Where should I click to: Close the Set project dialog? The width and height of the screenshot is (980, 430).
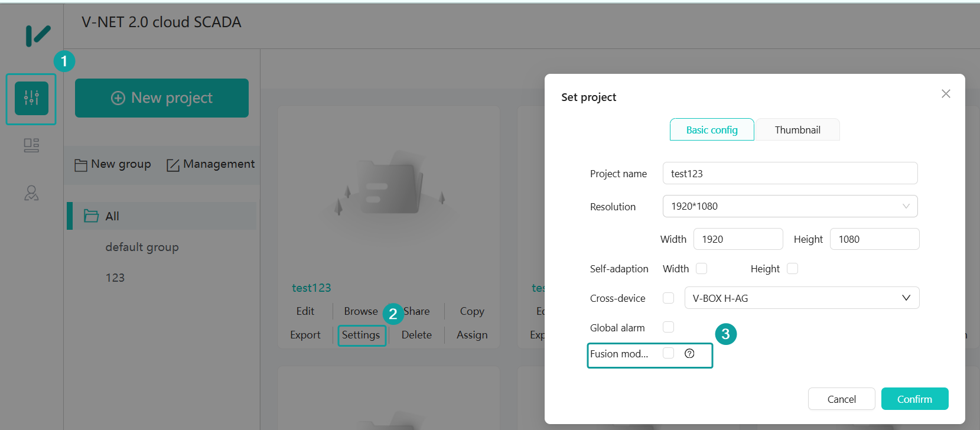[x=946, y=94]
